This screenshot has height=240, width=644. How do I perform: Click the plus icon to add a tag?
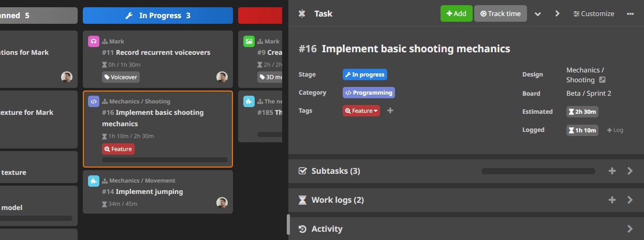click(x=390, y=110)
